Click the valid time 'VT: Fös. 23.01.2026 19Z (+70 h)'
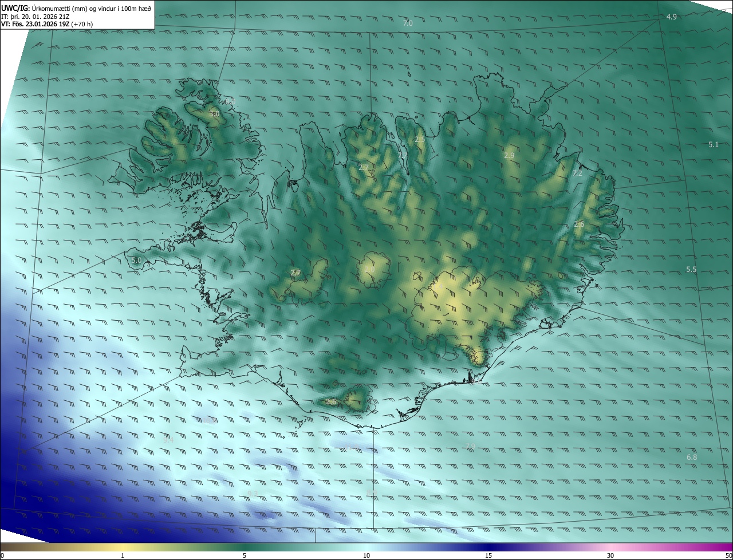The height and width of the screenshot is (560, 733). [47, 25]
